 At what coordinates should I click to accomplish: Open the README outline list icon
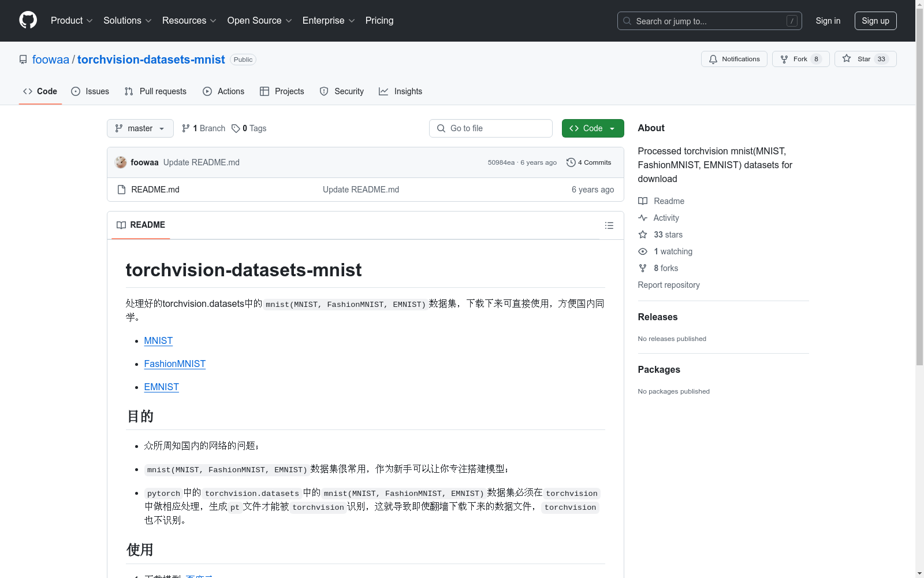tap(609, 225)
